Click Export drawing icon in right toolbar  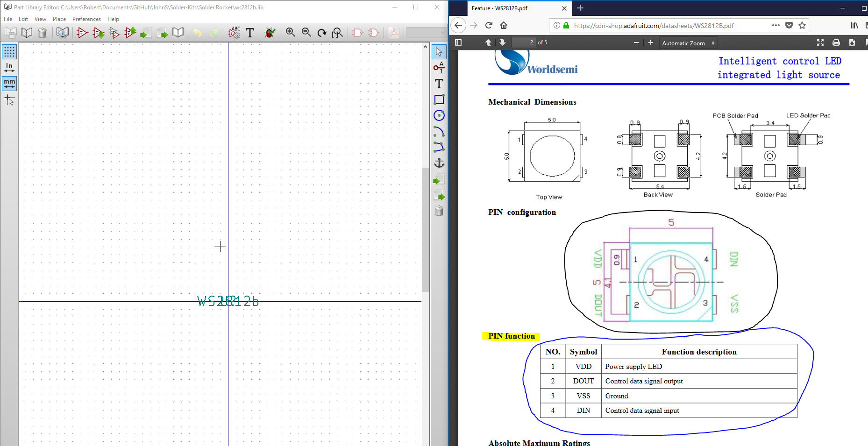click(x=439, y=196)
